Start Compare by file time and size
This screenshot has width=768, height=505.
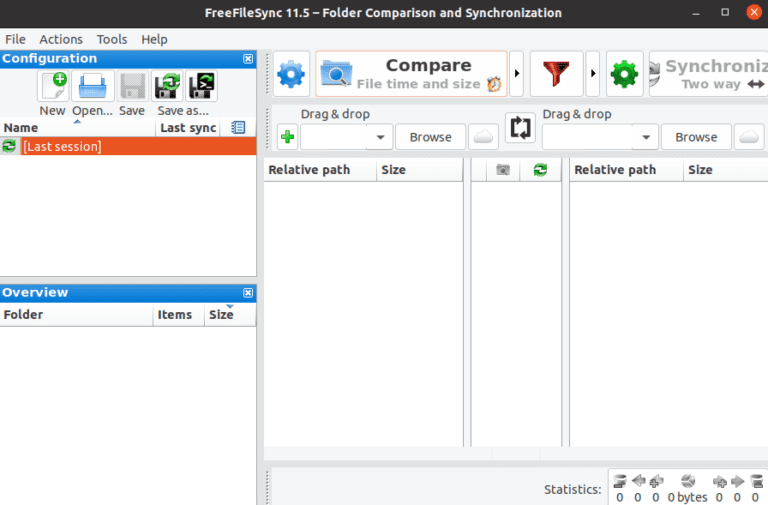coord(411,74)
